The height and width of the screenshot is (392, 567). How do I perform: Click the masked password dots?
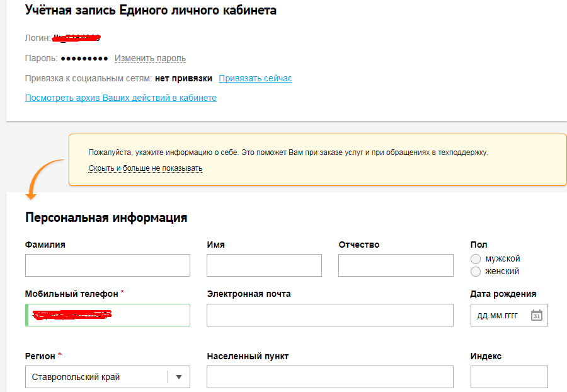click(x=84, y=59)
